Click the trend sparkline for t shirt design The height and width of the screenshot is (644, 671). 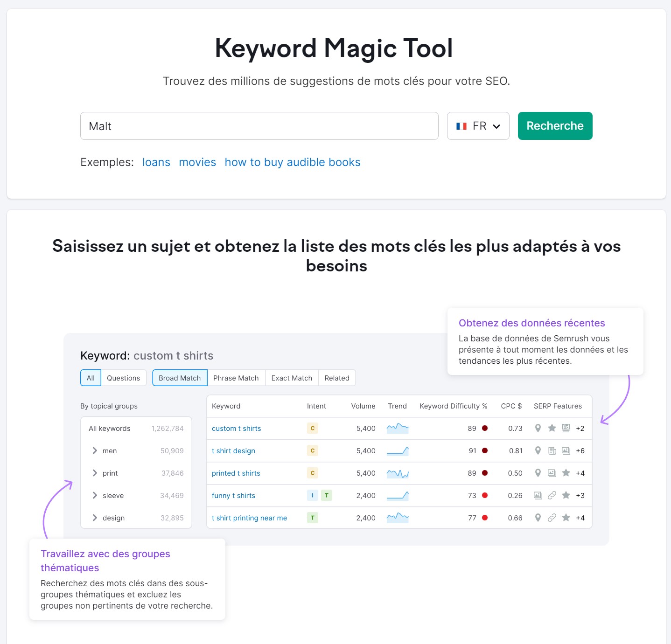(398, 450)
